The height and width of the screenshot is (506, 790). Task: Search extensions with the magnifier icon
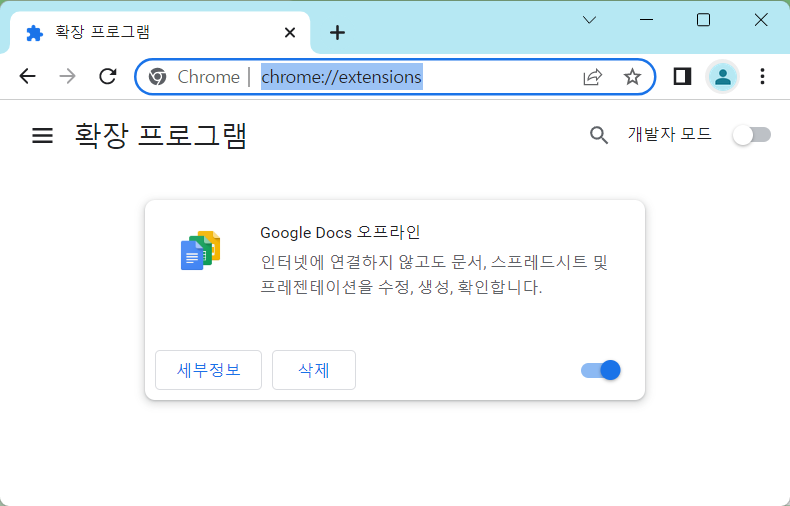pyautogui.click(x=599, y=135)
